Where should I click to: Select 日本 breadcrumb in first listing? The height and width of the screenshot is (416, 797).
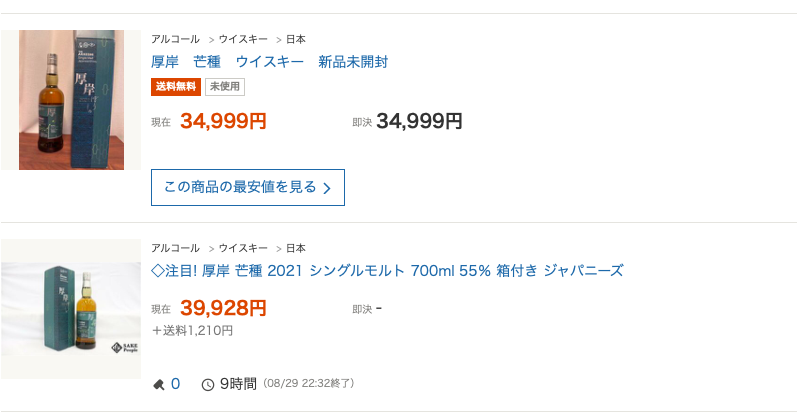click(296, 39)
